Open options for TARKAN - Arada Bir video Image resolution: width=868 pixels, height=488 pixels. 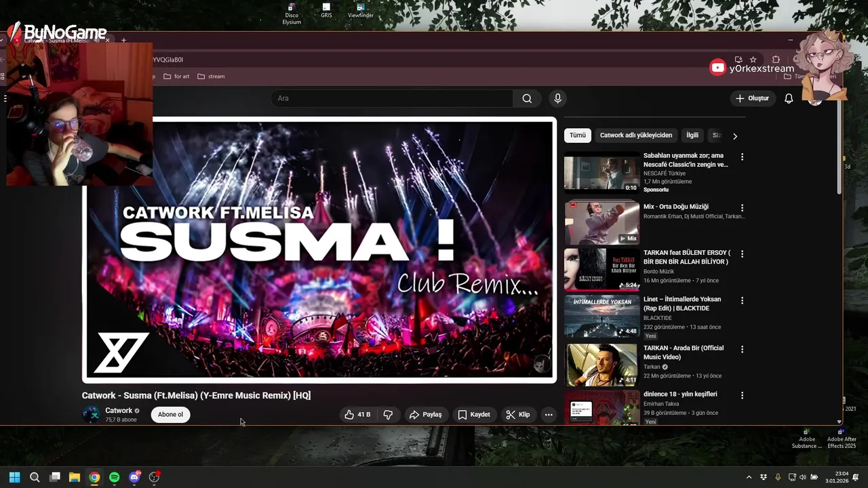(x=742, y=349)
